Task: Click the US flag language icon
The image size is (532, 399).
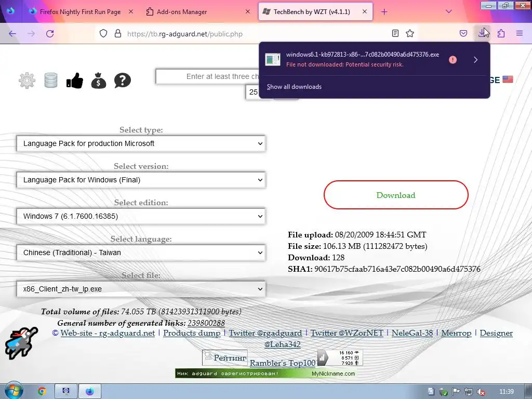Action: click(508, 79)
